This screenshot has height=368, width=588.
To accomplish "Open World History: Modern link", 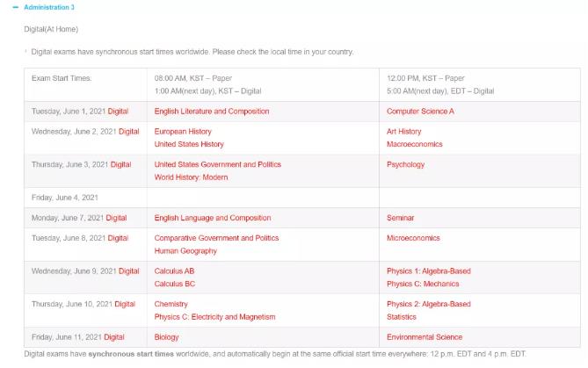I will pos(191,177).
